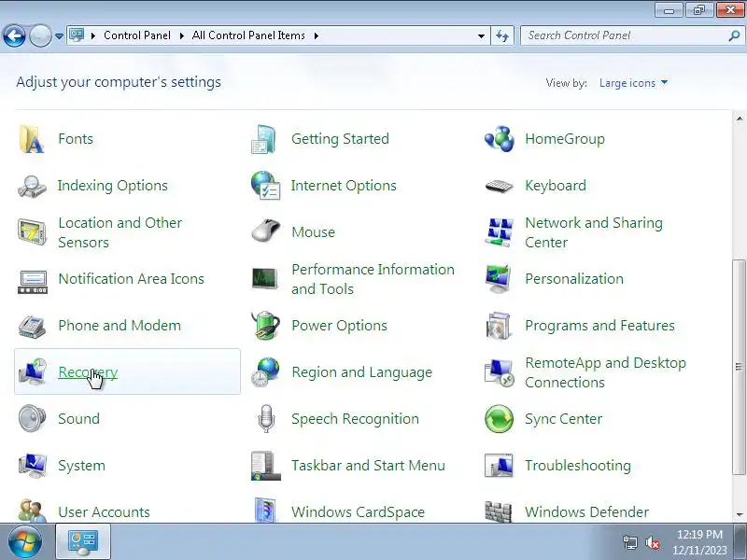747x560 pixels.
Task: Click the Control Panel breadcrumb
Action: point(137,35)
